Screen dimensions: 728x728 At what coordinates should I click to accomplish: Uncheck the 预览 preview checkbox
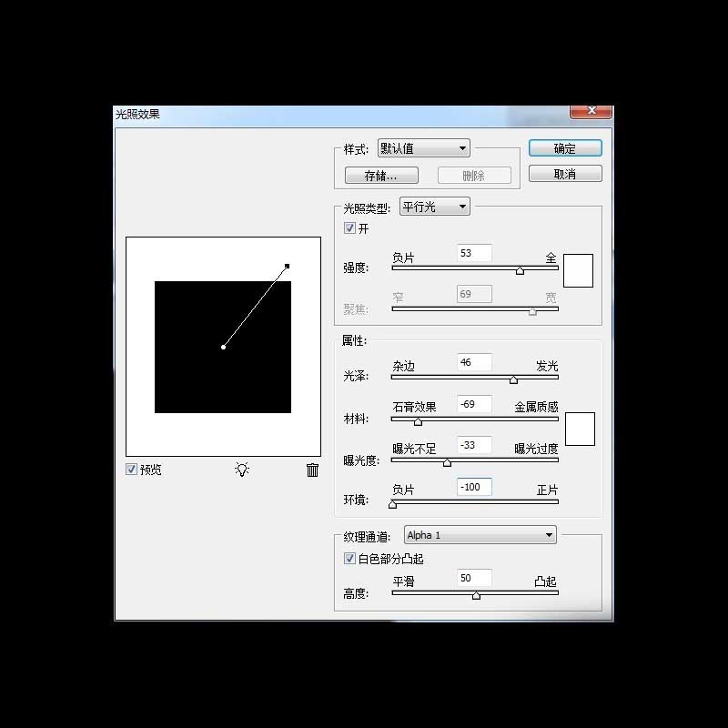pos(132,470)
